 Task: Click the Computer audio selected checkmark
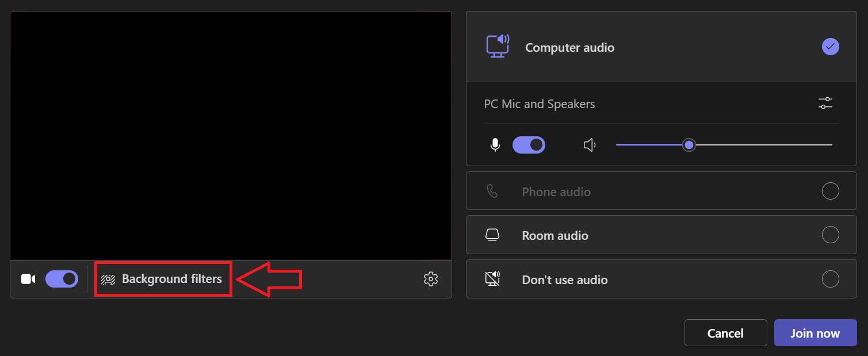pos(830,47)
